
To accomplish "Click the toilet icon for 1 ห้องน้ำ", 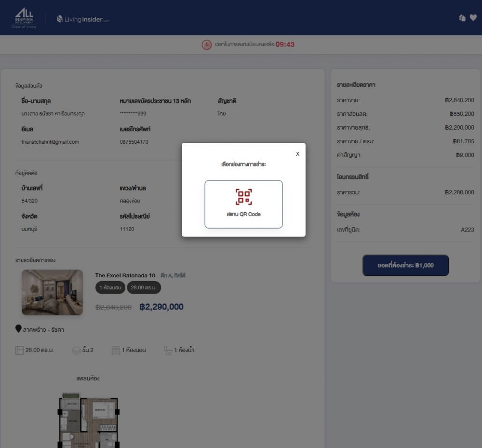I will tap(168, 350).
